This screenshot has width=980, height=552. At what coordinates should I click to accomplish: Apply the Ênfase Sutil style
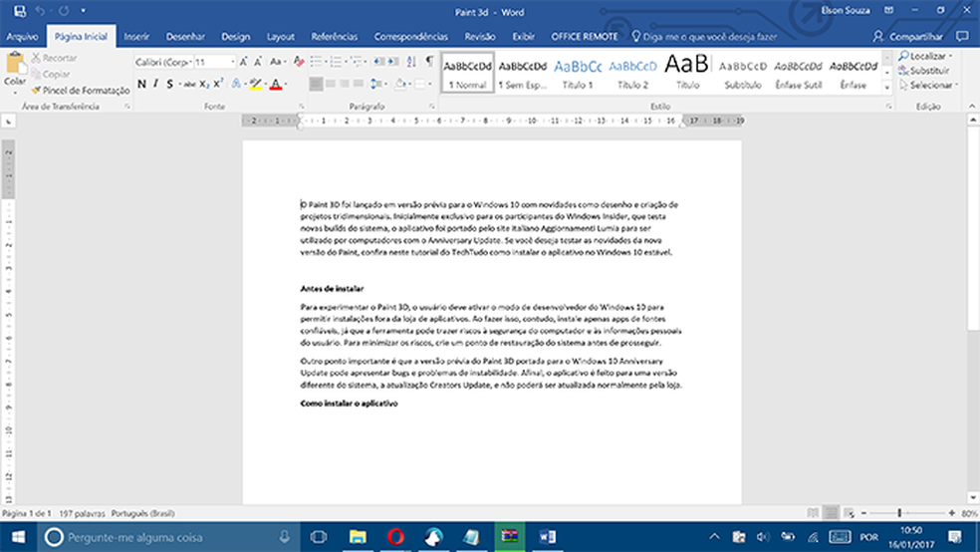pos(798,73)
